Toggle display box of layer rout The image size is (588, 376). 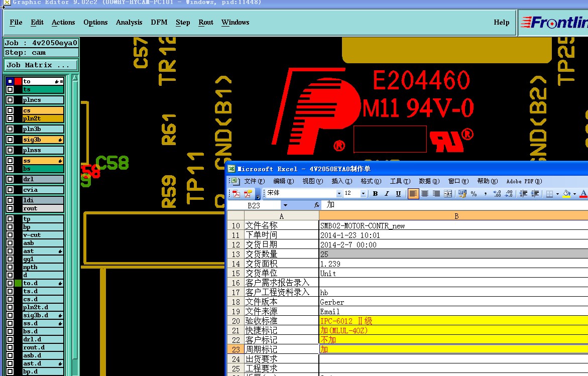(10, 208)
